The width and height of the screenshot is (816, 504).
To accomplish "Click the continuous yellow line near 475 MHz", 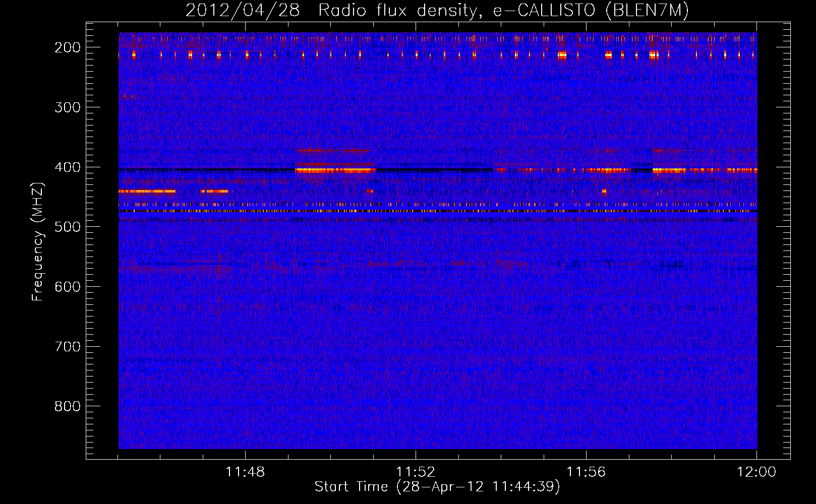I will point(438,211).
